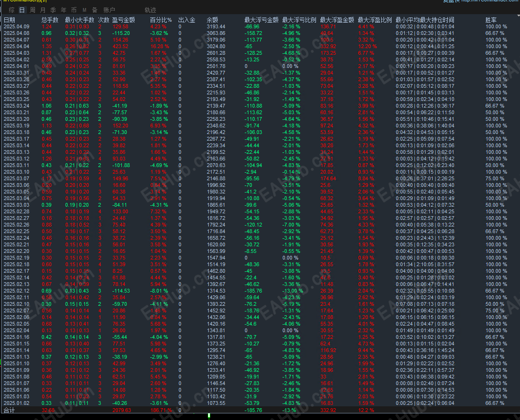Open the 币 currency tab
The width and height of the screenshot is (520, 420).
74,10
